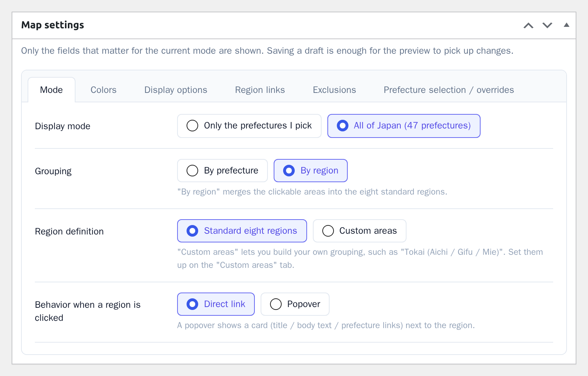Move the Map settings panel up
This screenshot has height=376, width=588.
[x=528, y=25]
